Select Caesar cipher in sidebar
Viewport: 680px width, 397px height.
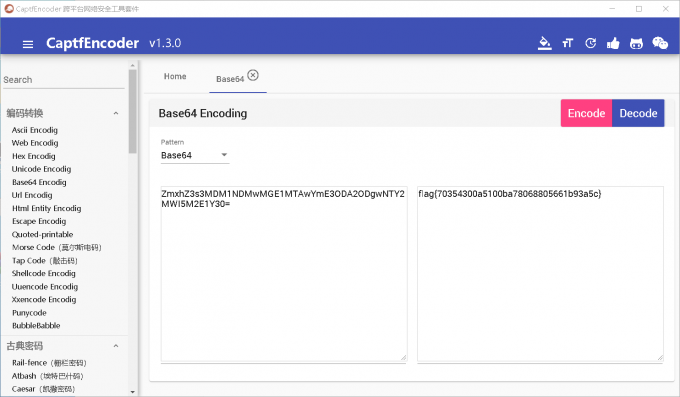click(x=43, y=389)
